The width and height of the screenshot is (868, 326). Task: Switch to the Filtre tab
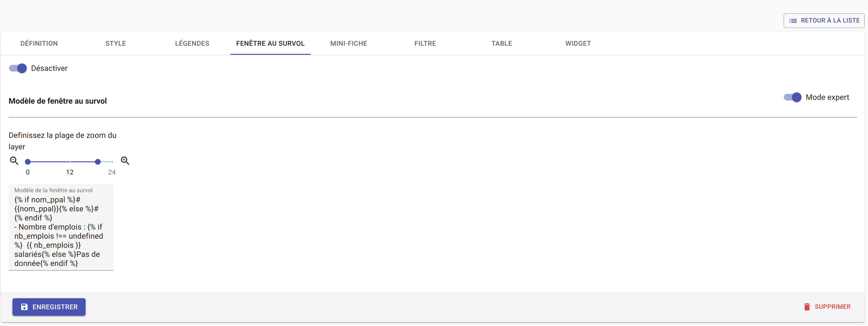coord(425,44)
